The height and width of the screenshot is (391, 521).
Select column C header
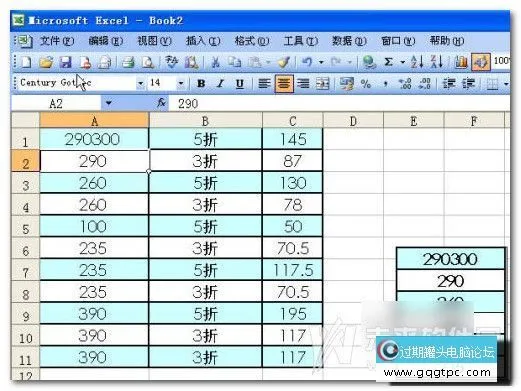pos(292,120)
